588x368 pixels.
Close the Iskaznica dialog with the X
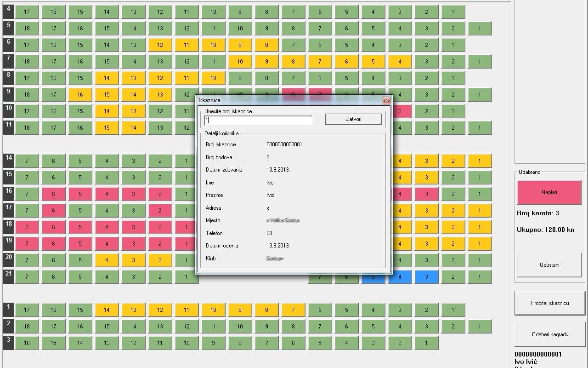click(386, 100)
